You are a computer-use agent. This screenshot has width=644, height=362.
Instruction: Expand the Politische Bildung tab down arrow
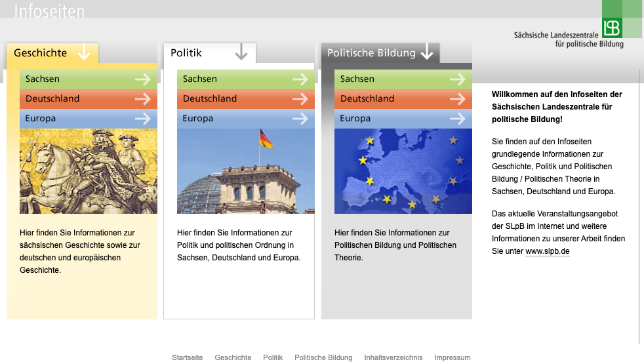coord(427,52)
